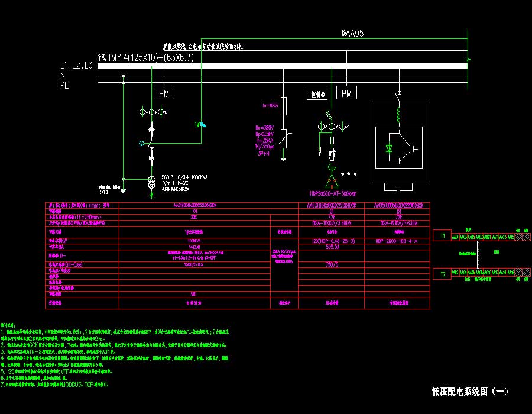Image resolution: width=532 pixels, height=414 pixels.
Task: Click the current transformer circles on transformer feeder
Action: click(x=153, y=112)
